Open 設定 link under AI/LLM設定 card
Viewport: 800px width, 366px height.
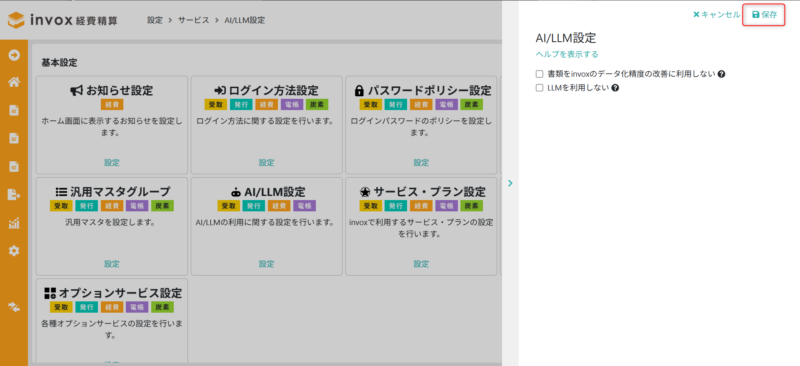coord(266,264)
